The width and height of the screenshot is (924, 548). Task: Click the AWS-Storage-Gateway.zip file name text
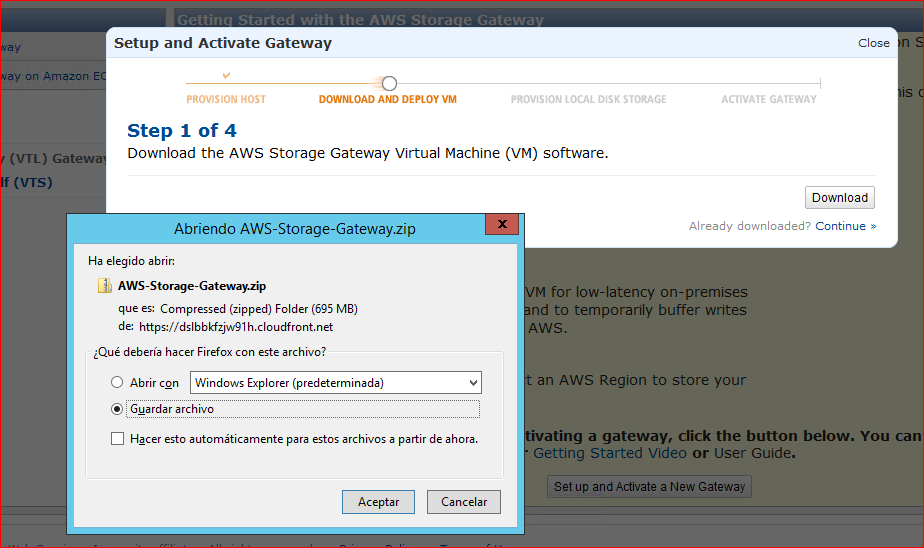(192, 286)
